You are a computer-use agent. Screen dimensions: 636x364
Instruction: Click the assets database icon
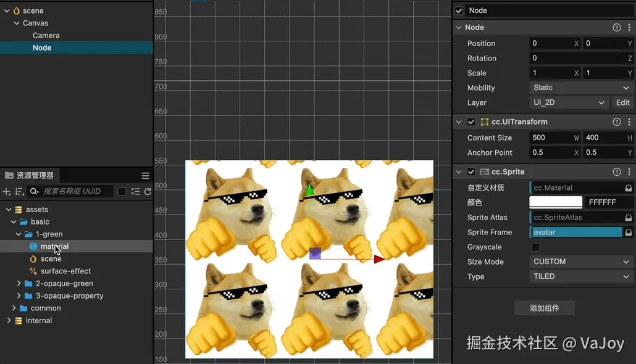(x=19, y=210)
